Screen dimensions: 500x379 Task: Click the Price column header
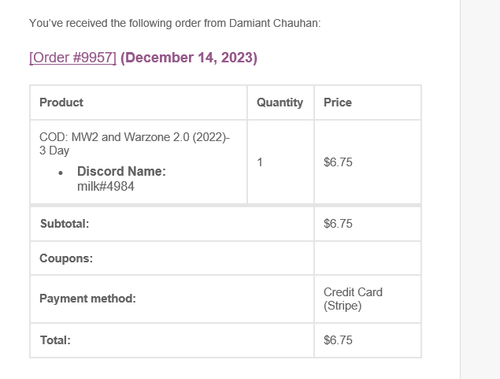point(338,102)
